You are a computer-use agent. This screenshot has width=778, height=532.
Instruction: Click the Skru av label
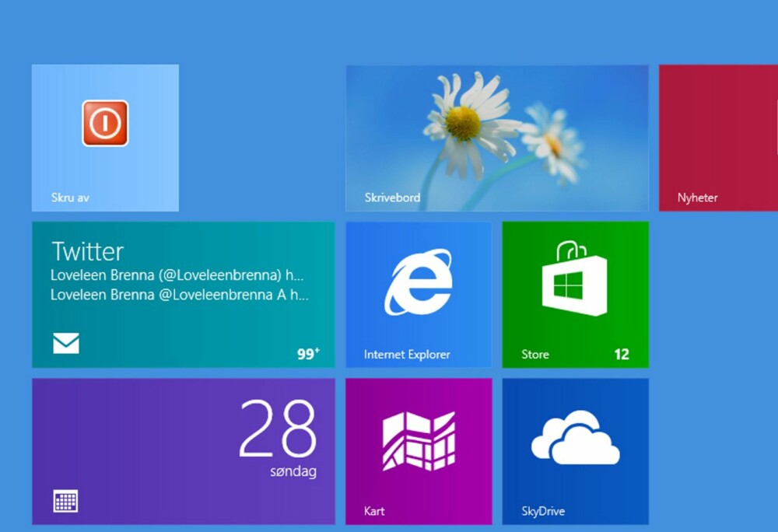coord(70,198)
